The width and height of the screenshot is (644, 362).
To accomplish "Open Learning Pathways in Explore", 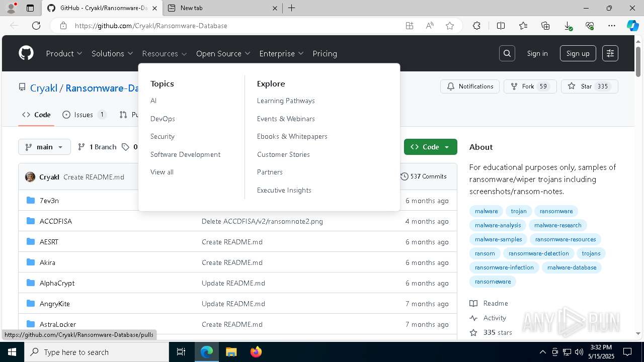I will pyautogui.click(x=286, y=101).
